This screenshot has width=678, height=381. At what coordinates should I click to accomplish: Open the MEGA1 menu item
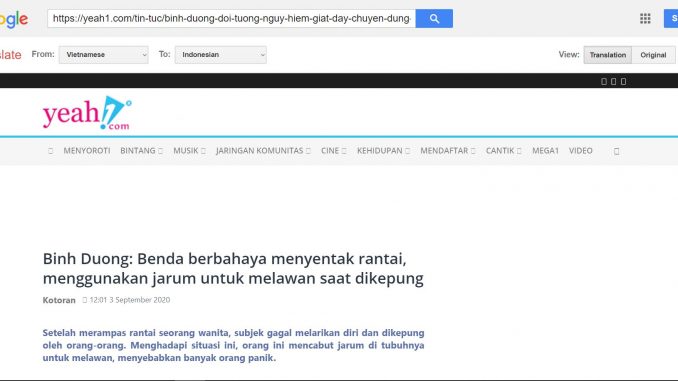pyautogui.click(x=545, y=151)
